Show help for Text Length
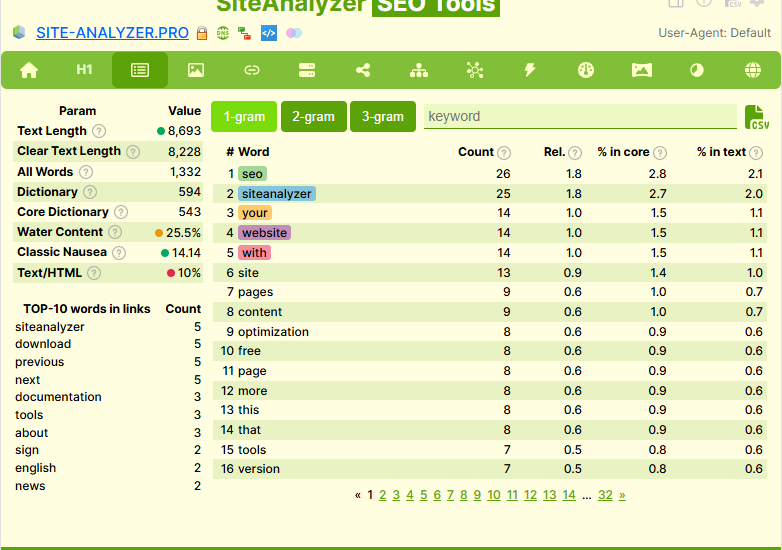Image resolution: width=782 pixels, height=550 pixels. (99, 131)
